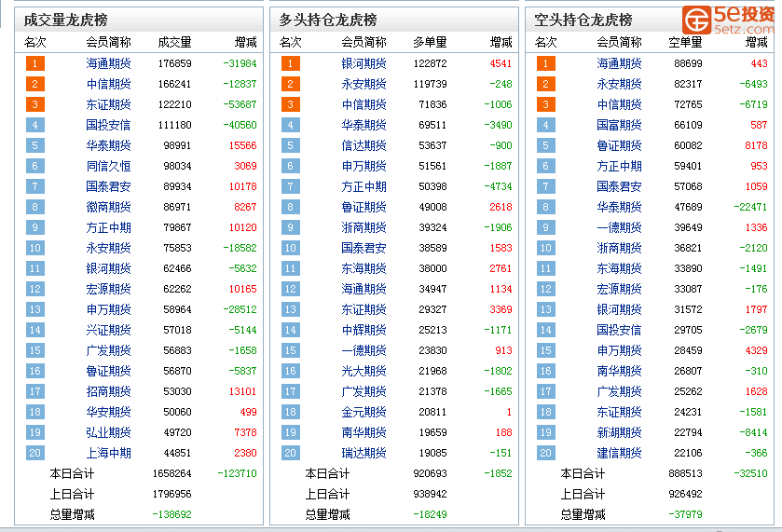Select the 本日合计 value 920693

[430, 473]
